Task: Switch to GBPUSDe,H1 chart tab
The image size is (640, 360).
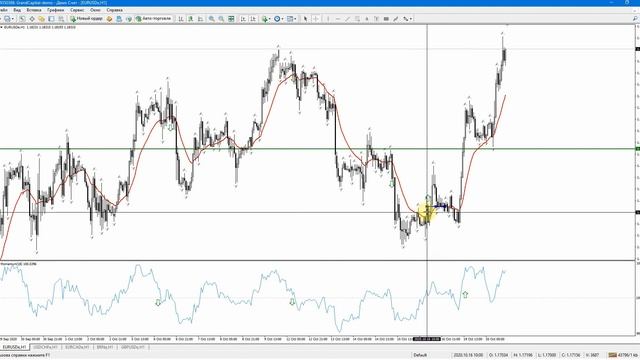Action: pos(133,347)
